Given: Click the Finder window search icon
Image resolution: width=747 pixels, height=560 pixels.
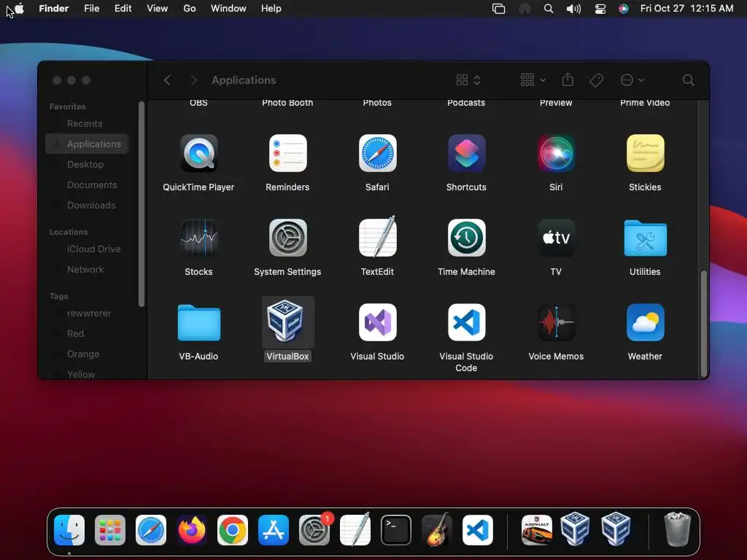Looking at the screenshot, I should pyautogui.click(x=688, y=80).
